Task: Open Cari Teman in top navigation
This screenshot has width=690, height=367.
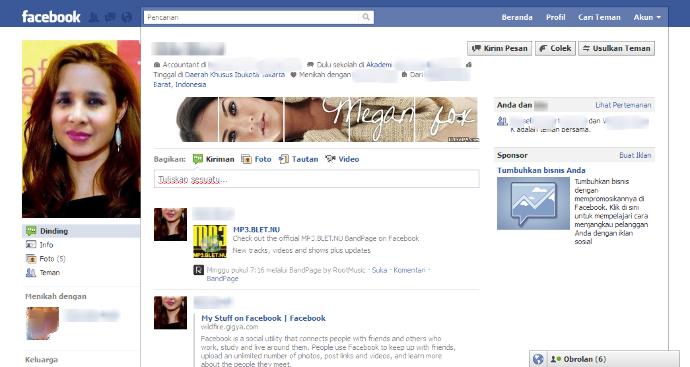Action: pyautogui.click(x=599, y=17)
